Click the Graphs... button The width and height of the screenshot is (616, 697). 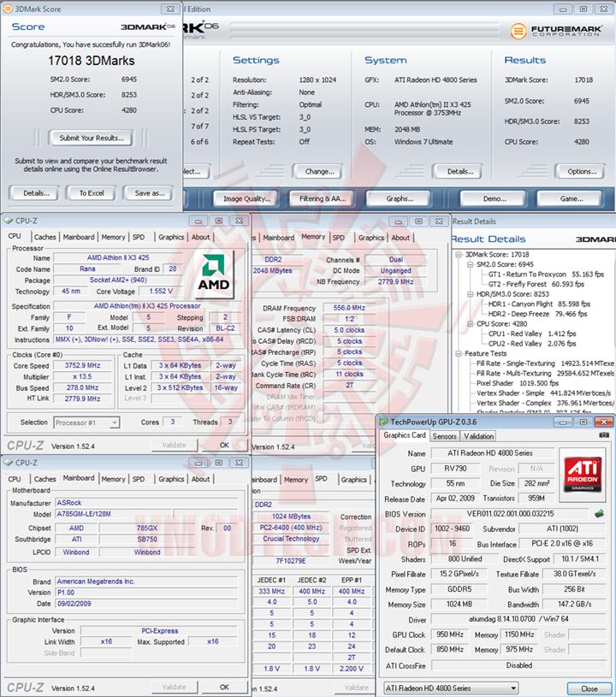point(399,198)
